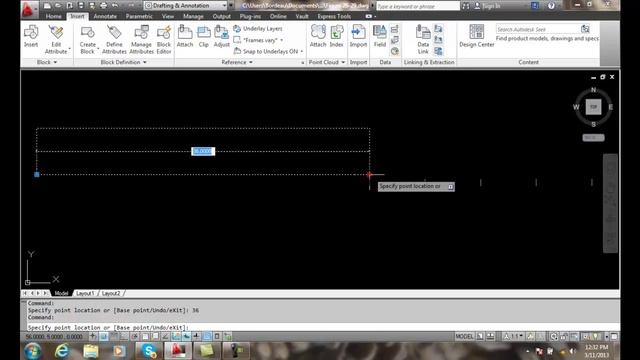The width and height of the screenshot is (640, 360).
Task: Click the Help question mark icon
Action: tap(551, 6)
